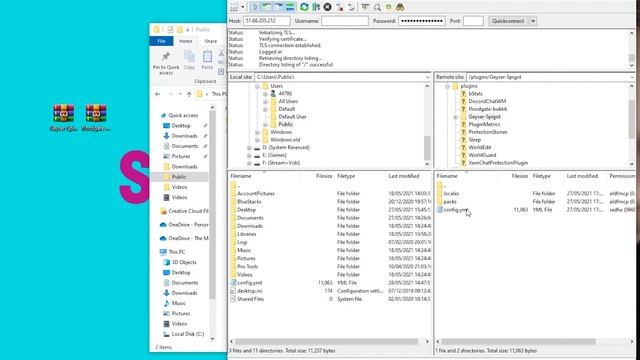Select DiscordChatWM folder in remote tree
640x360 pixels.
(487, 102)
